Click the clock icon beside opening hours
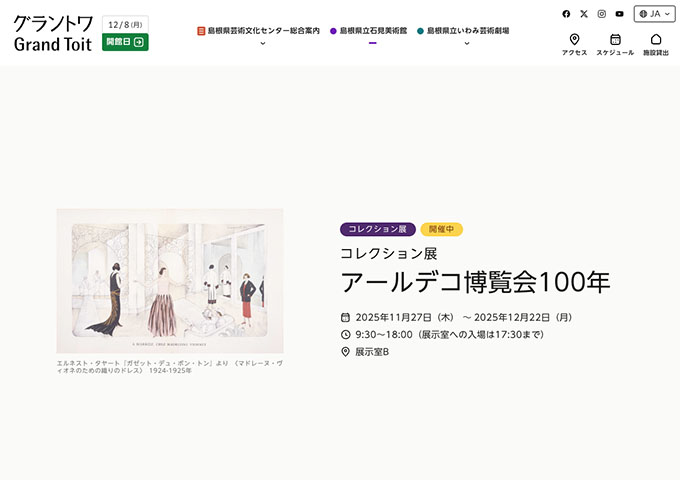Screen dimensions: 680x480 (x=345, y=334)
